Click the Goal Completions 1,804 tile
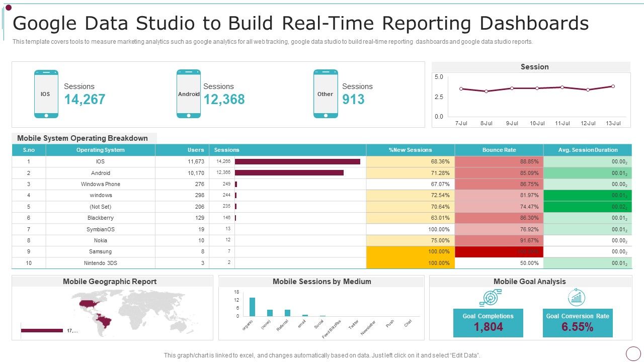 pos(488,323)
